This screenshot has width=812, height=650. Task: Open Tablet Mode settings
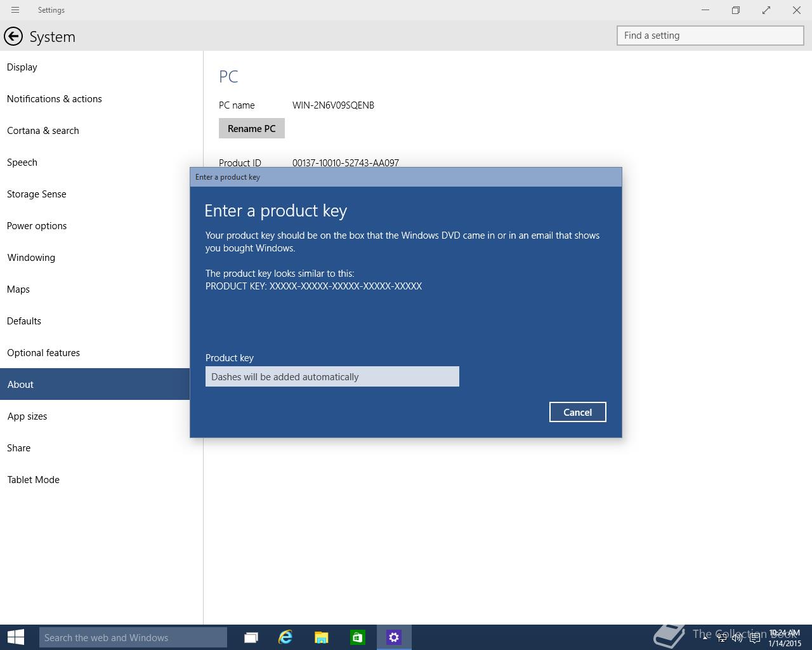pyautogui.click(x=101, y=479)
